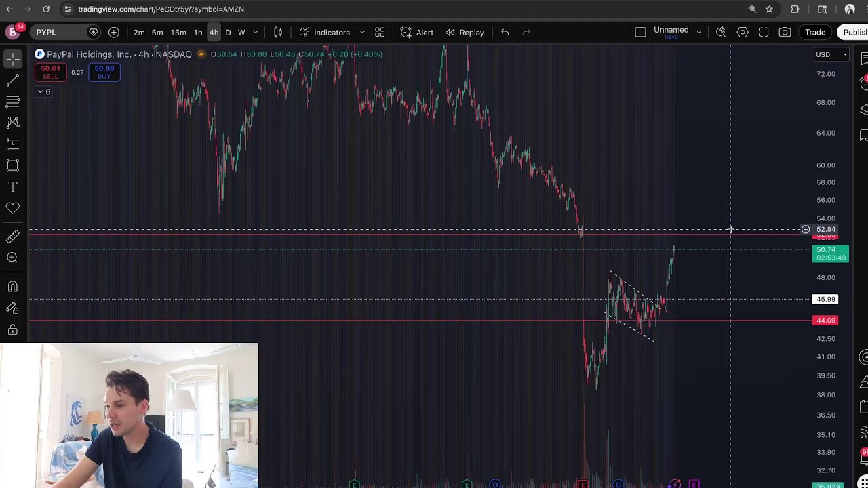The width and height of the screenshot is (868, 488).
Task: Select the 45.99 horizontal line price label
Action: click(825, 299)
